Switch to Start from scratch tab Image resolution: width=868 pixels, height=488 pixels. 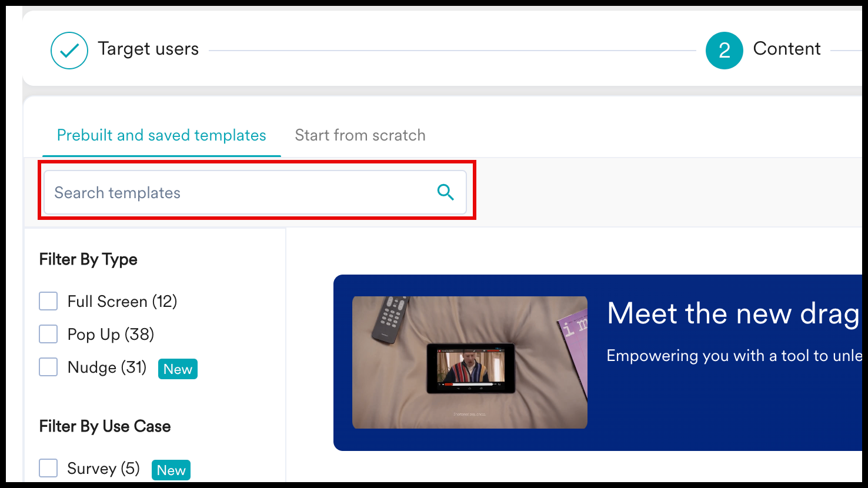point(360,135)
